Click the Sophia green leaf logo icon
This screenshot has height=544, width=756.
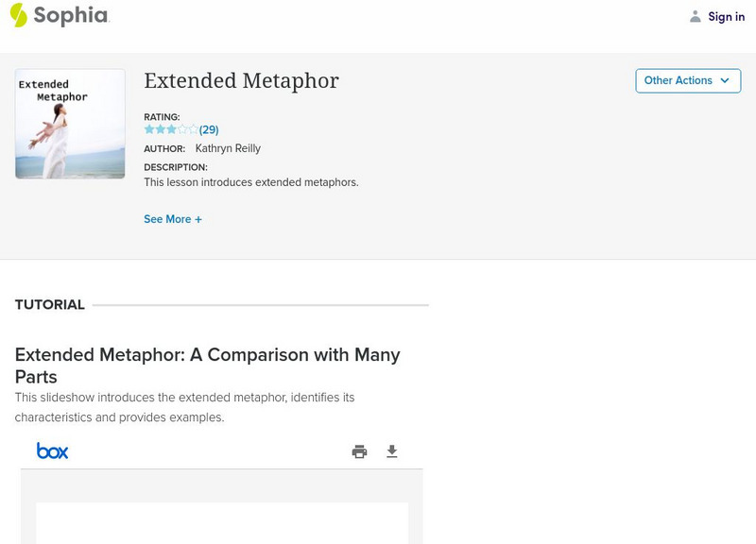(x=19, y=15)
